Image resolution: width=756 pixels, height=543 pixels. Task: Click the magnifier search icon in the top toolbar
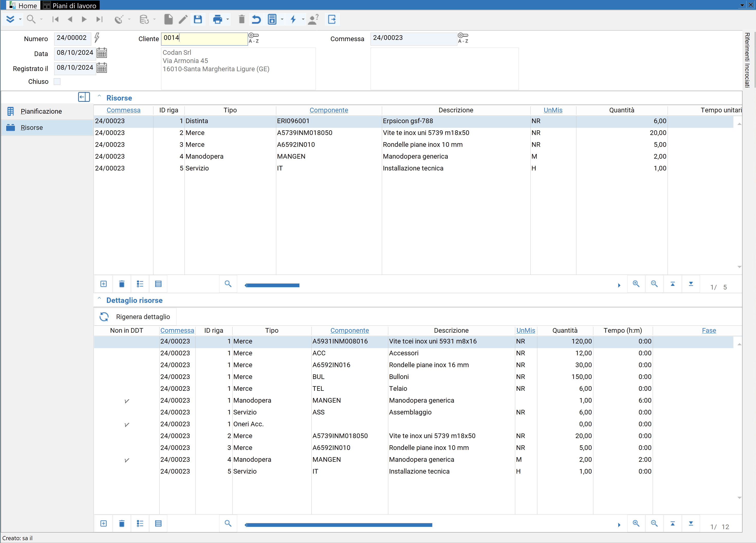[x=31, y=19]
